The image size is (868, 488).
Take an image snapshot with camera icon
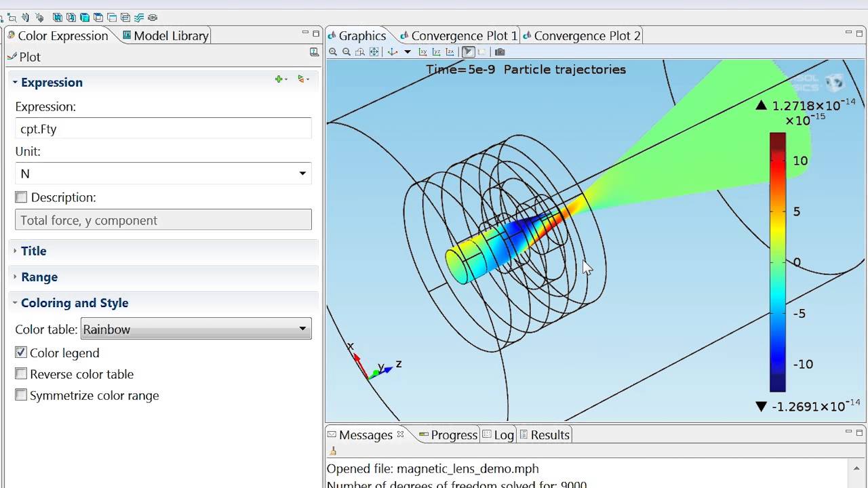click(500, 52)
